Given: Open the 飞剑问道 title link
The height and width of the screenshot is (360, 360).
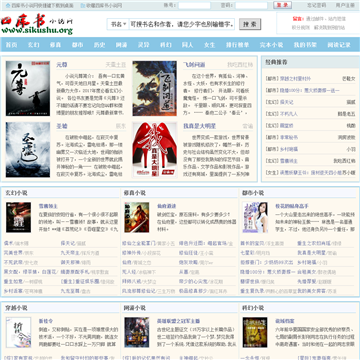Looking at the screenshot, I should [194, 65].
